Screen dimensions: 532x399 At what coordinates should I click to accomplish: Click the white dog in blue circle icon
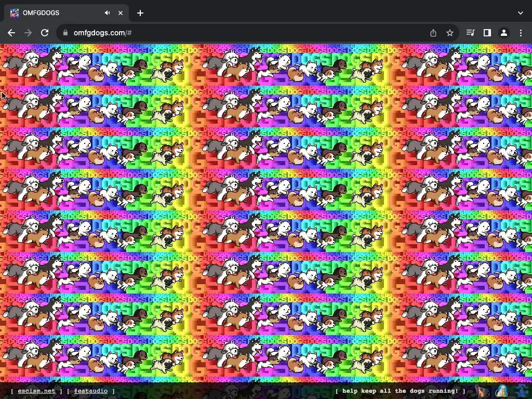coord(502,392)
